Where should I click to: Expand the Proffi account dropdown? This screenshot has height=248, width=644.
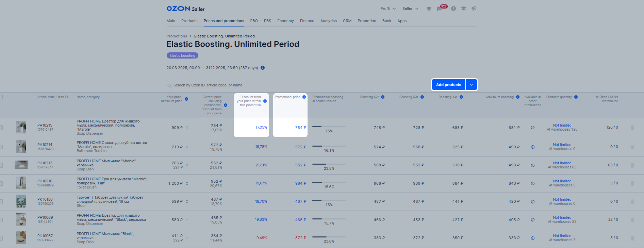click(x=388, y=9)
